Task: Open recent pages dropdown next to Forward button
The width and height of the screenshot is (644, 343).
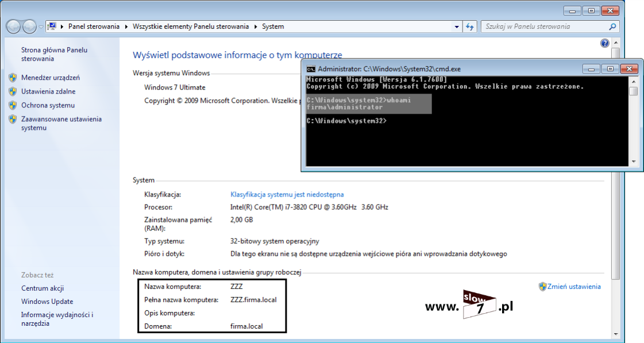Action: 41,26
